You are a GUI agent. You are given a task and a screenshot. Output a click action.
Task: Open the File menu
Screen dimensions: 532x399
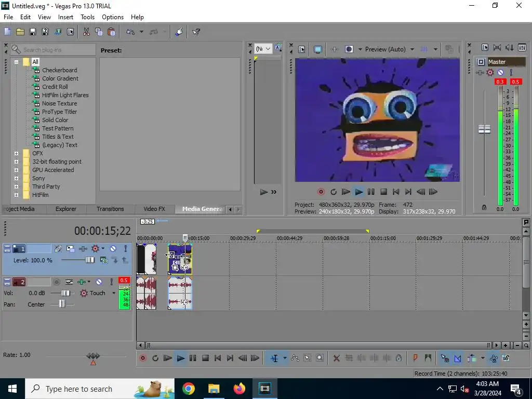(8, 17)
